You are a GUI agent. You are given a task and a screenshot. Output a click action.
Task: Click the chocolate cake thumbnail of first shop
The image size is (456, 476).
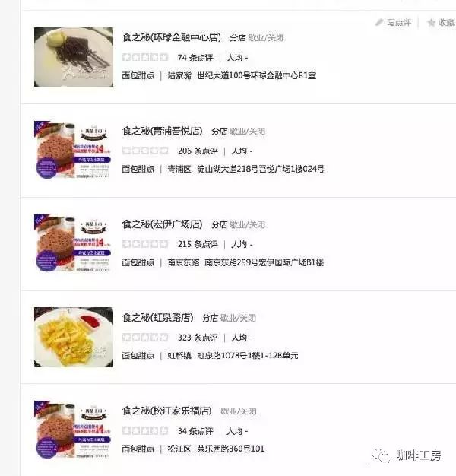click(74, 57)
